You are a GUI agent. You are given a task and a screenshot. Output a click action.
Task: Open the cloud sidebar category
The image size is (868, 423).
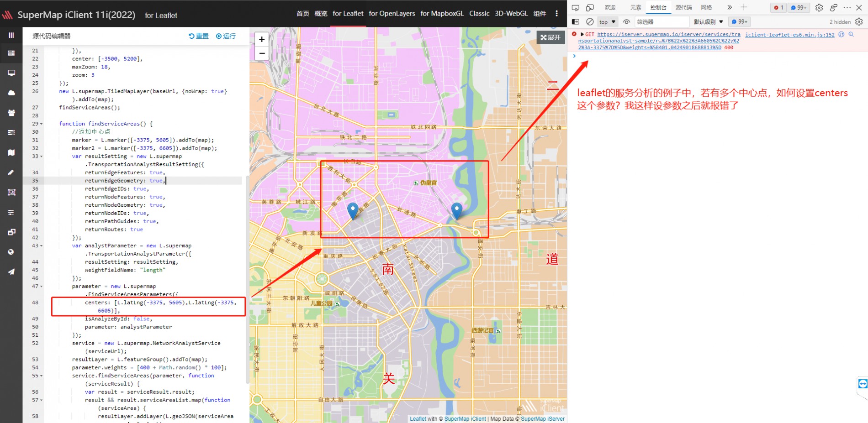(x=11, y=93)
